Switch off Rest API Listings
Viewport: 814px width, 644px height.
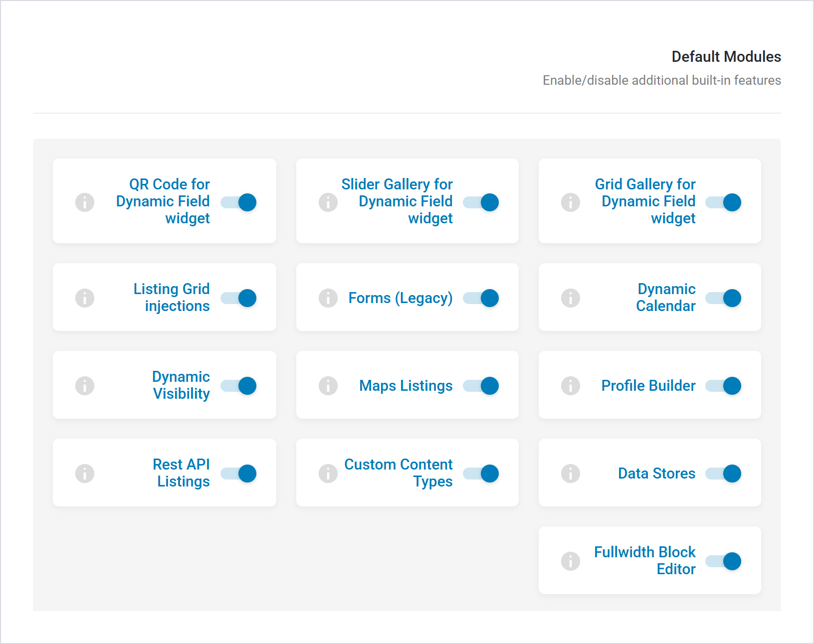tap(238, 474)
